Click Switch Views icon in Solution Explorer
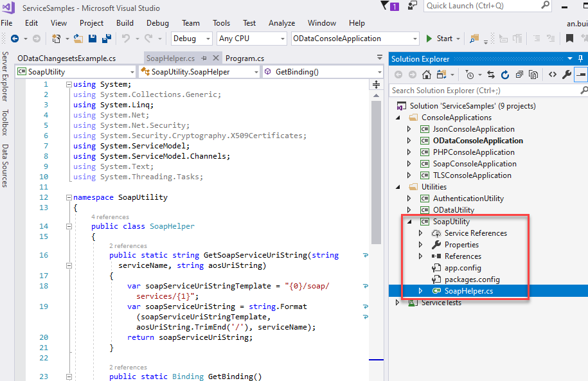The height and width of the screenshot is (381, 588). [441, 75]
